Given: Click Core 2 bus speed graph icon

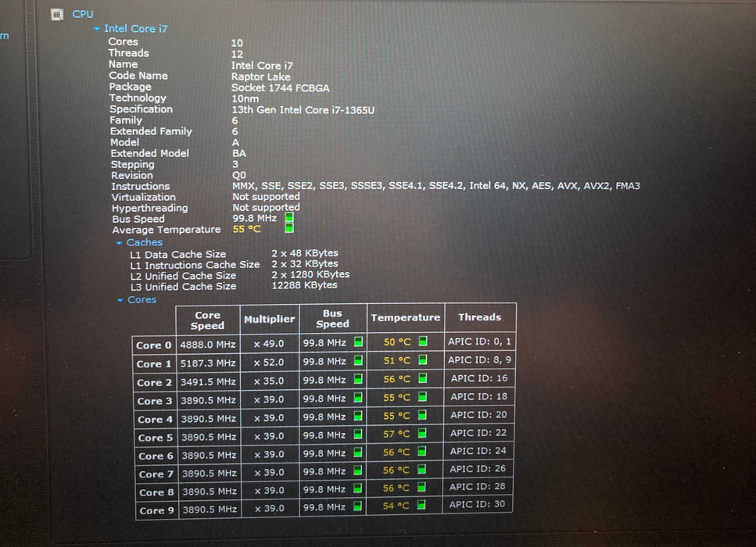Looking at the screenshot, I should coord(358,379).
